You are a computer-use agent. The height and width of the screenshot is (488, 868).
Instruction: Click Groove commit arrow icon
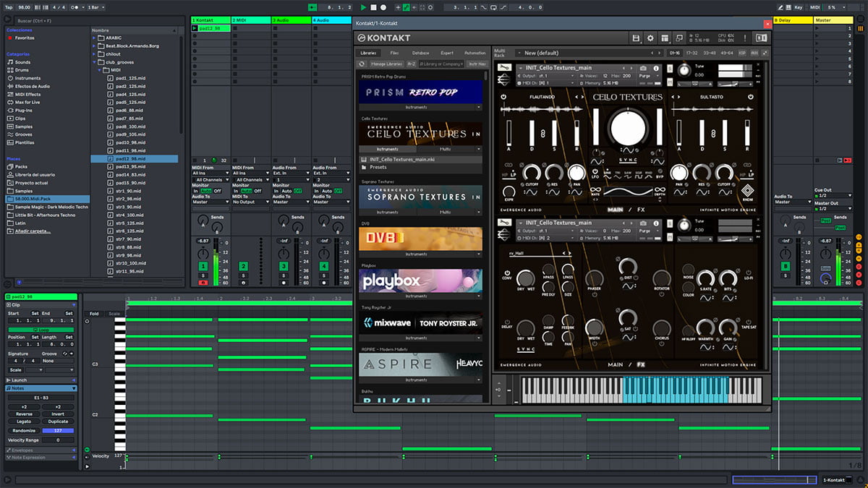[72, 354]
